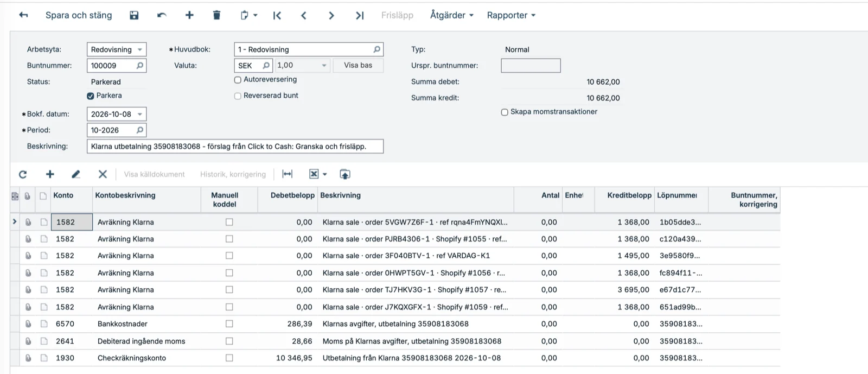The image size is (868, 374).
Task: Uncheck the Parkera checkbox
Action: [91, 96]
